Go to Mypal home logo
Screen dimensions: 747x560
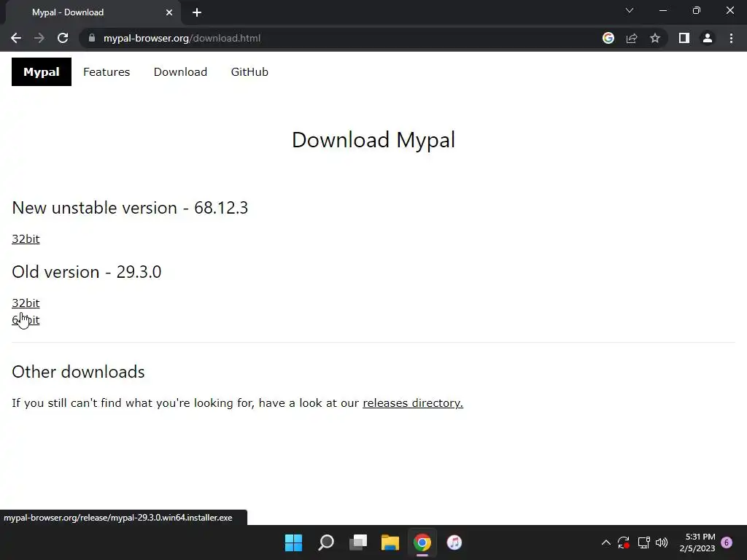pos(42,72)
